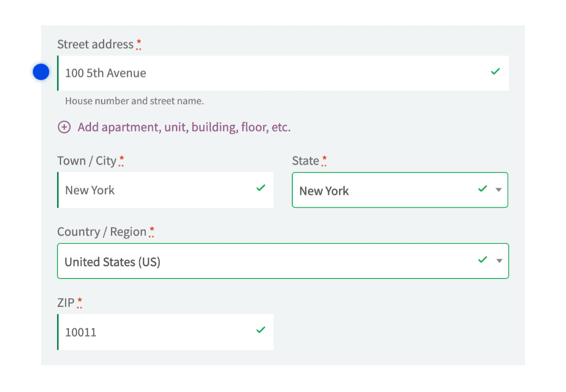The height and width of the screenshot is (392, 566).
Task: Click the Country / Region dropdown arrow
Action: [499, 261]
